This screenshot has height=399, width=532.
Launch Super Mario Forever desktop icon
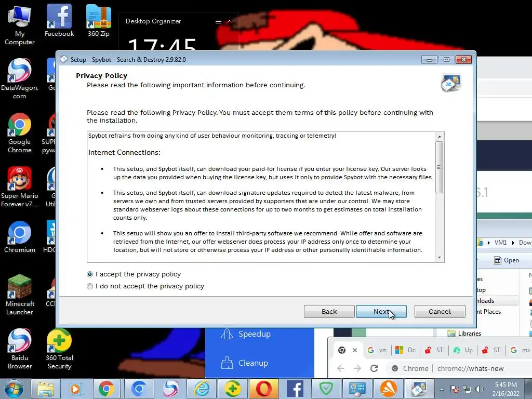click(19, 187)
